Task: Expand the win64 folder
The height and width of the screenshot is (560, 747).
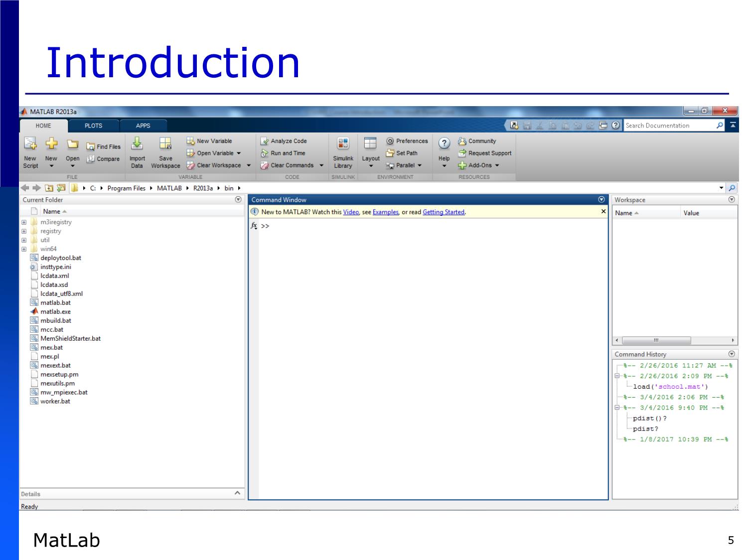Action: point(24,249)
